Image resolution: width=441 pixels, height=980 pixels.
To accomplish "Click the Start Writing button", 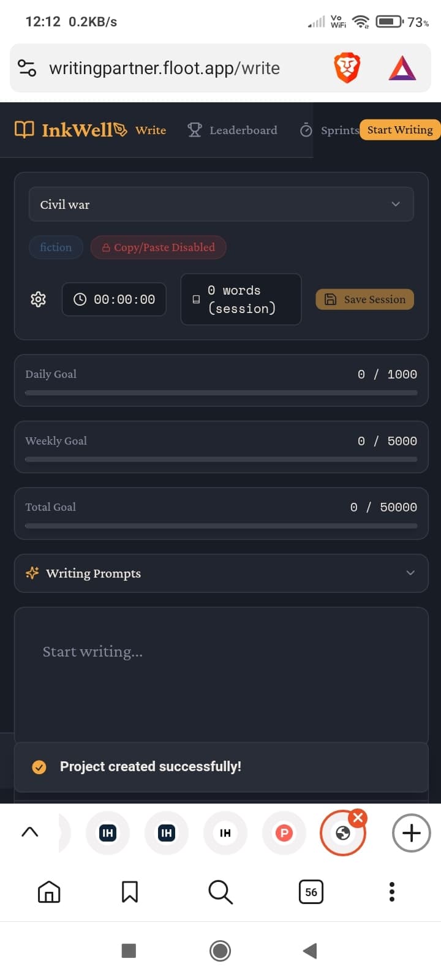I will click(399, 130).
